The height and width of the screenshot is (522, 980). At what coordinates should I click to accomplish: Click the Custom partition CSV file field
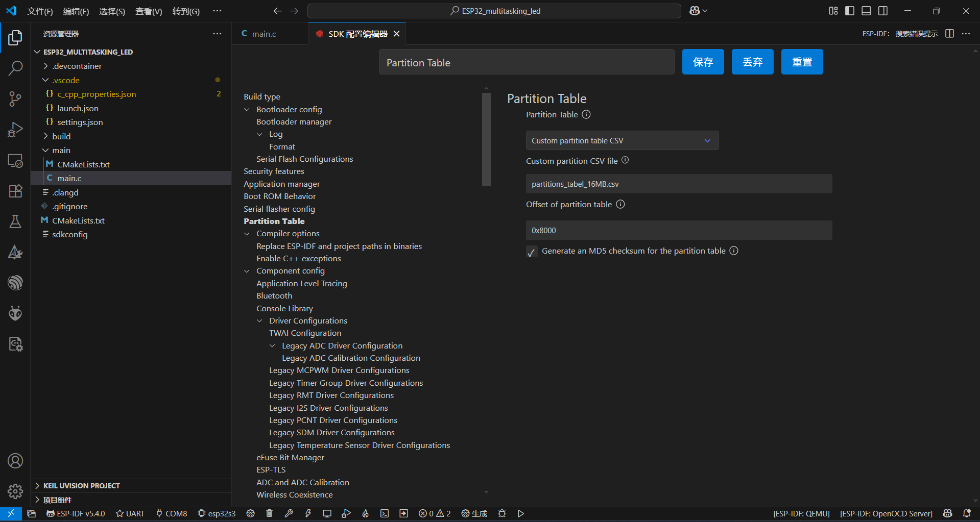pos(679,184)
